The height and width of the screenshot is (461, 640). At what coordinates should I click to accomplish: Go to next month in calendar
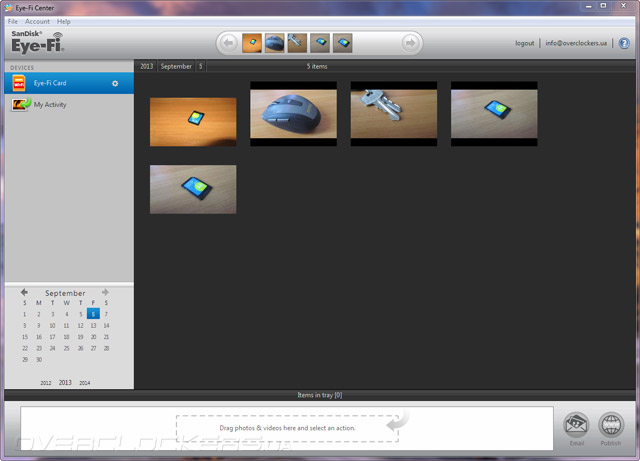point(105,292)
